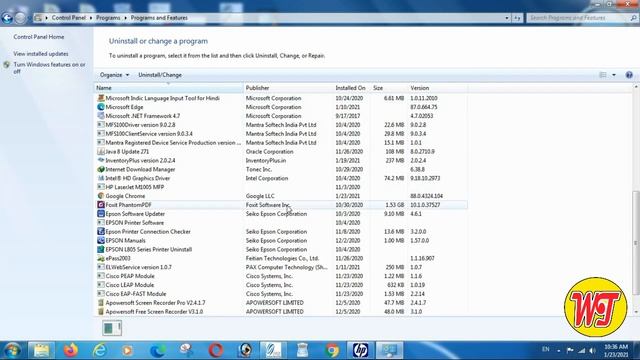Select Apowersoft Free Screen Recorder V3.1.0 entry

pyautogui.click(x=281, y=312)
